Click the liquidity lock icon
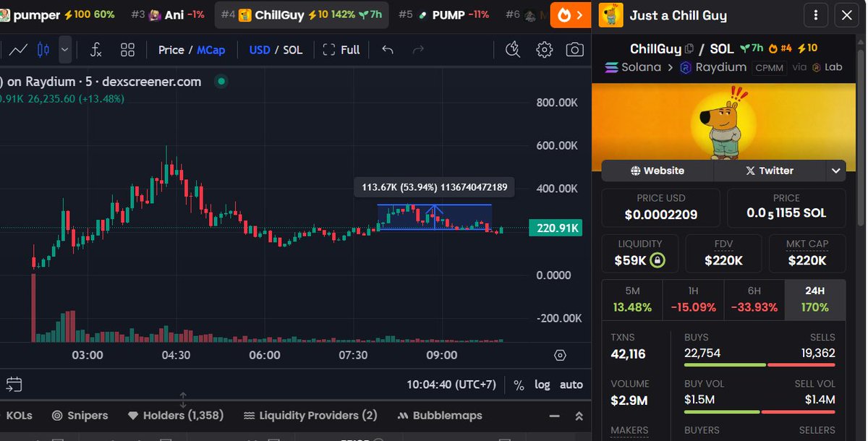Viewport: 868px width, 441px height. 657,260
